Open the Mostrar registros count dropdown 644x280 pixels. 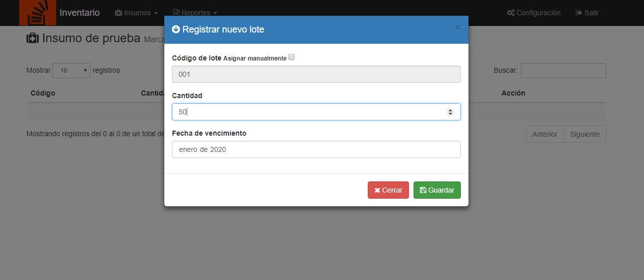tap(71, 71)
